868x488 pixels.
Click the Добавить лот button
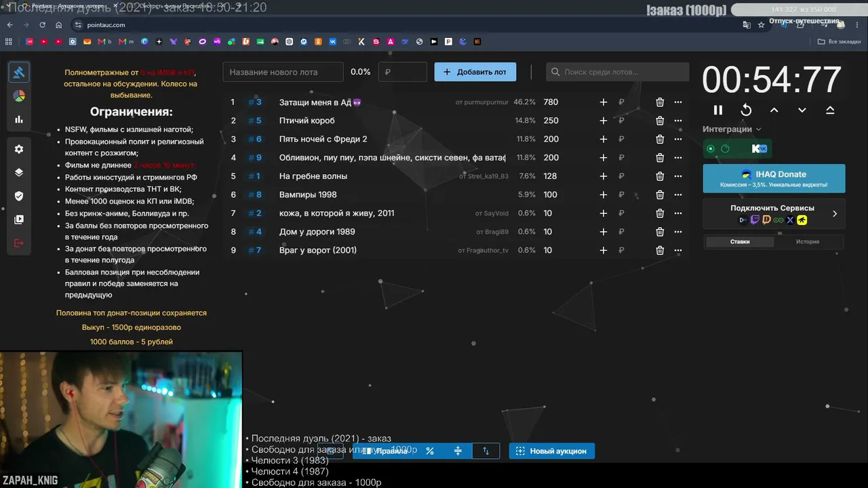475,72
